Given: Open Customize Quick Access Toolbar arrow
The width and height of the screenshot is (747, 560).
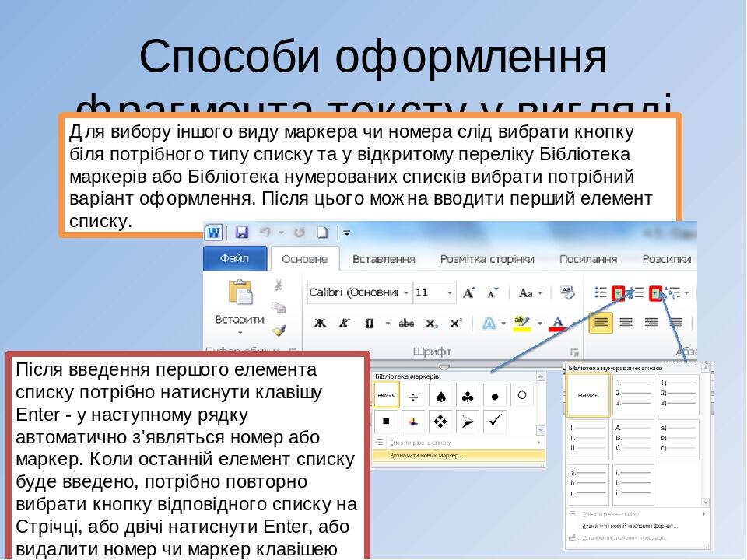Looking at the screenshot, I should [x=346, y=233].
